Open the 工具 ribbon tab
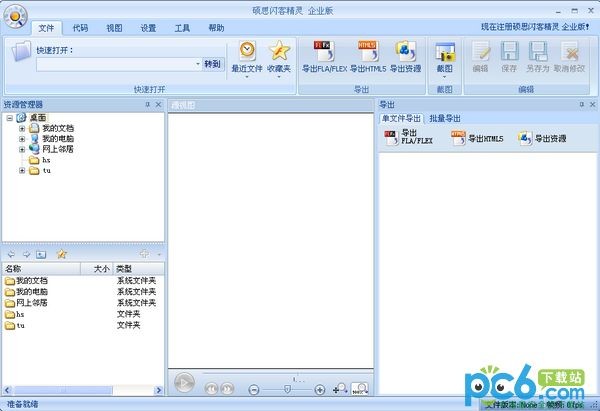600x411 pixels. tap(182, 28)
